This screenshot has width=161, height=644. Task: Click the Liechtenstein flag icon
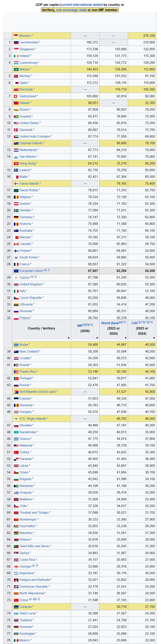(16, 42)
